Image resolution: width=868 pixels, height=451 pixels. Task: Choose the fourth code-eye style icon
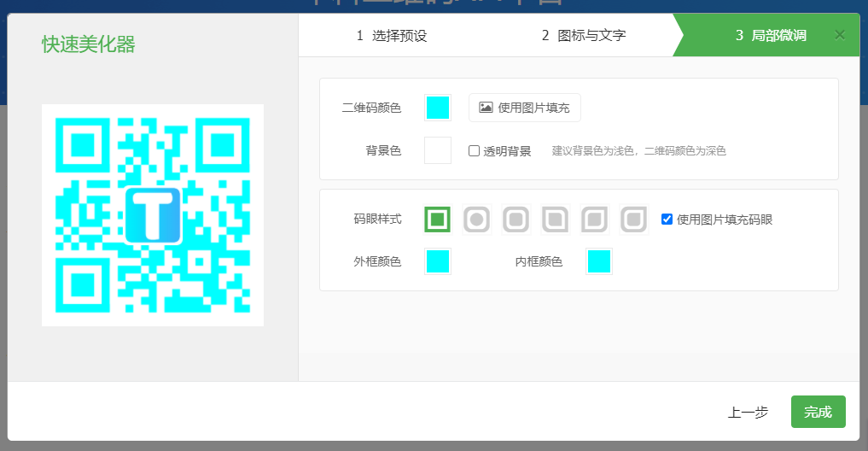point(555,220)
